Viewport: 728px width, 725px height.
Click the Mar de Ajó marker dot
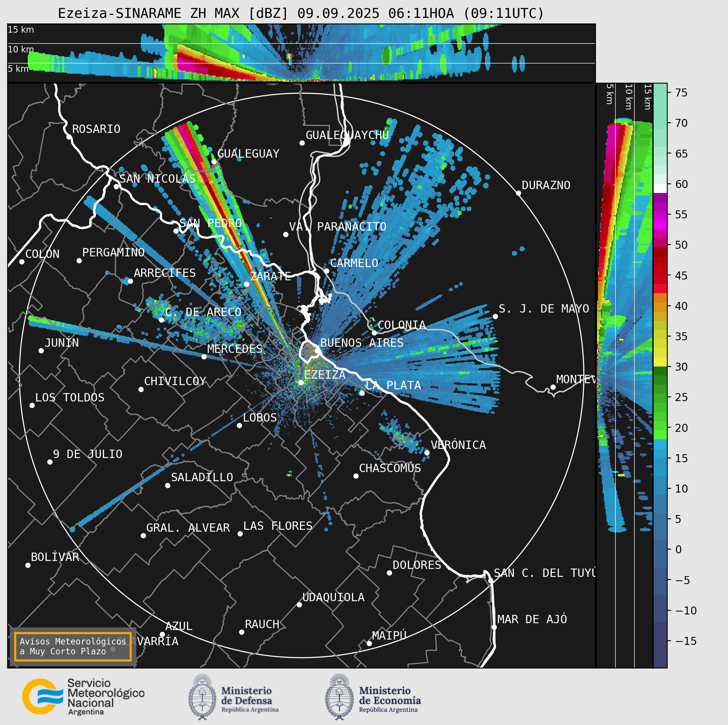pyautogui.click(x=494, y=627)
